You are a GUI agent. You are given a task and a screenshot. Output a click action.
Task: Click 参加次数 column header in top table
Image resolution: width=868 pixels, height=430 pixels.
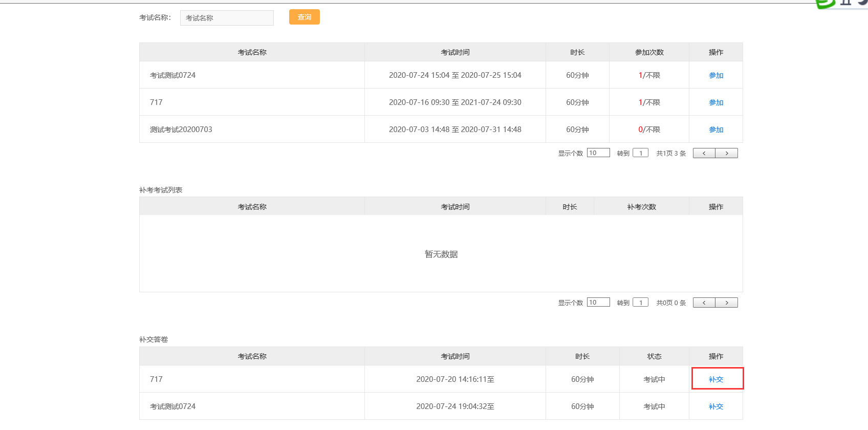pyautogui.click(x=649, y=52)
